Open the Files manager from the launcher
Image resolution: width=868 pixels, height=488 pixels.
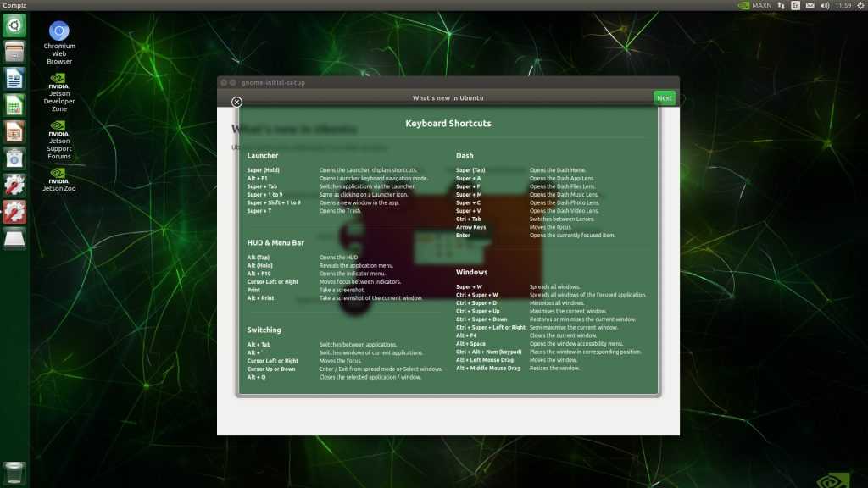coord(14,53)
